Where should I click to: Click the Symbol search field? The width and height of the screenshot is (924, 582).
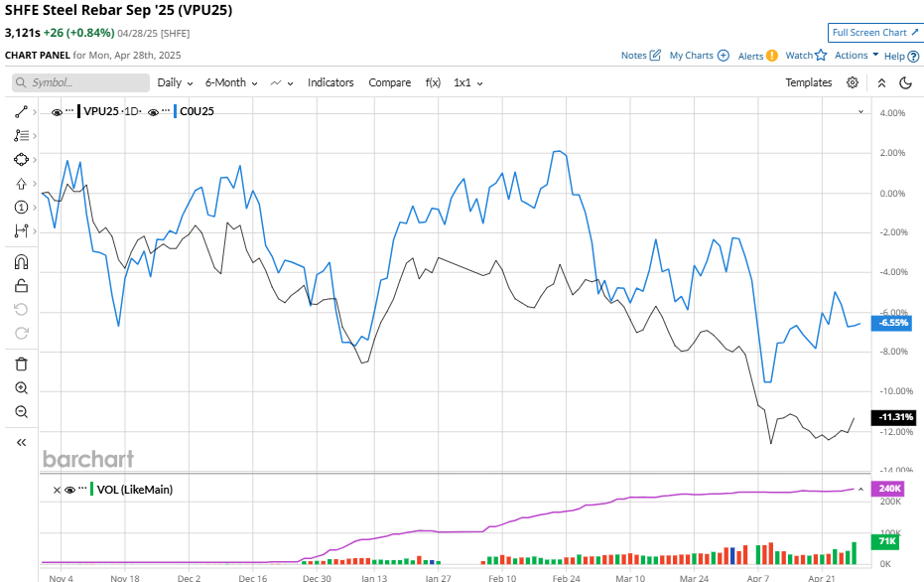(81, 82)
